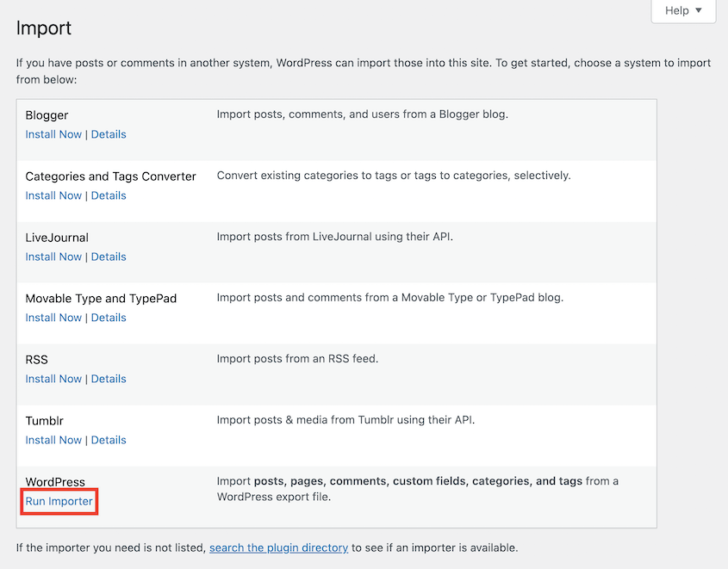Open Details for Blogger importer
Image resolution: width=728 pixels, height=569 pixels.
click(109, 134)
